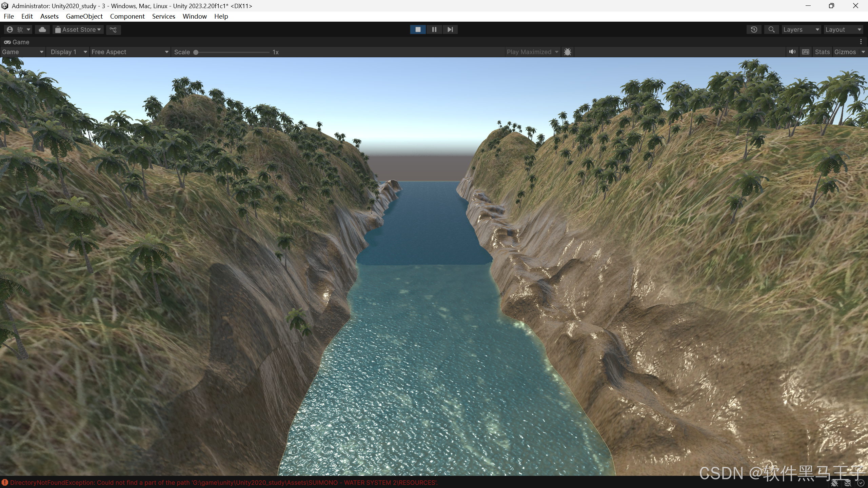Open the Undo History icon
This screenshot has width=868, height=488.
pyautogui.click(x=754, y=29)
